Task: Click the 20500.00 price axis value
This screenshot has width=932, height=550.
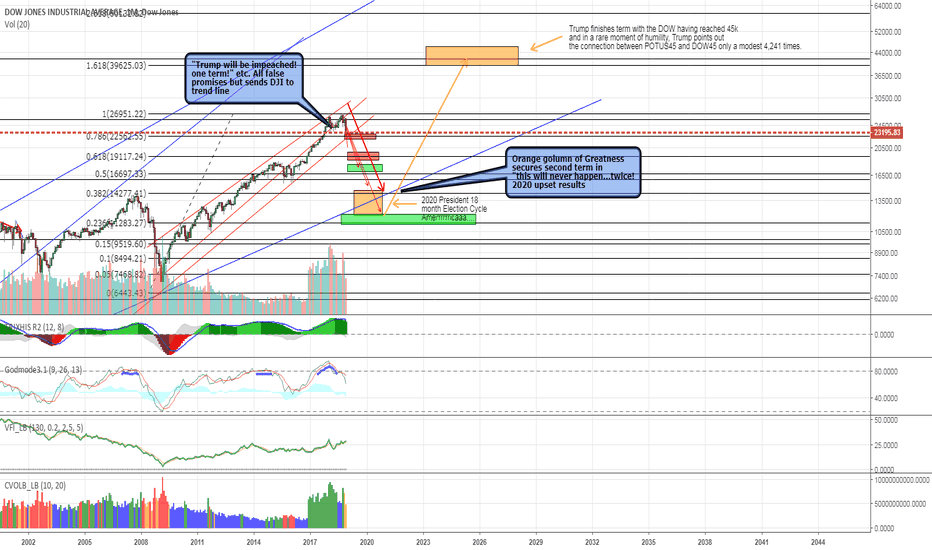Action: pyautogui.click(x=888, y=149)
